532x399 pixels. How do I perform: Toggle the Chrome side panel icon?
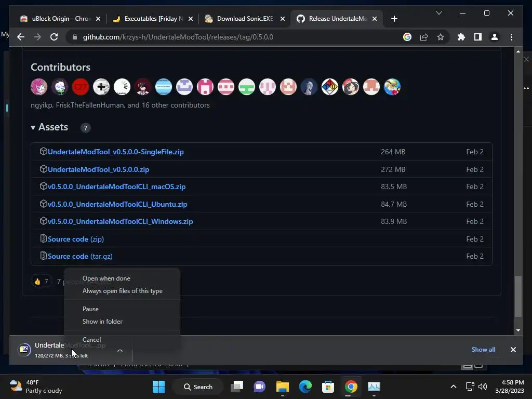pyautogui.click(x=478, y=37)
